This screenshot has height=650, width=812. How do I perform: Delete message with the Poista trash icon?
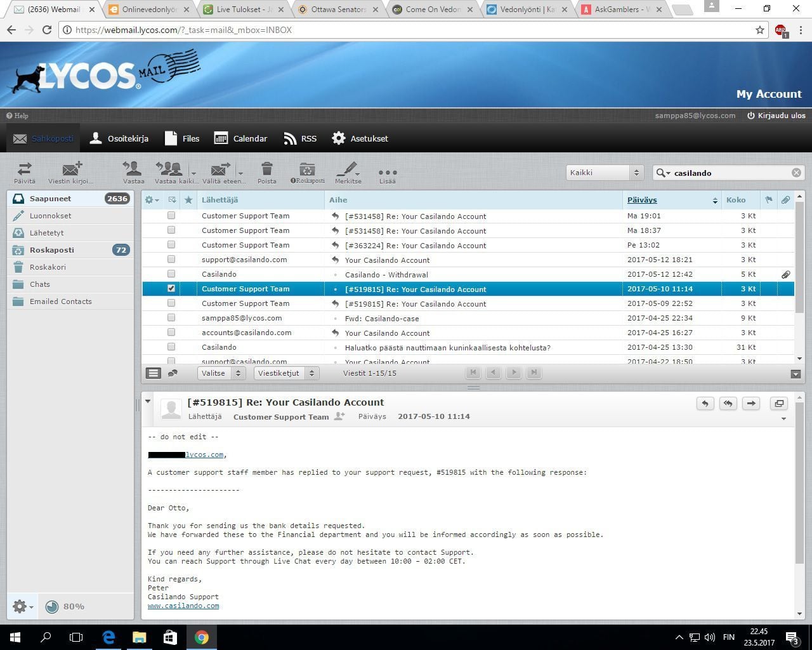266,172
